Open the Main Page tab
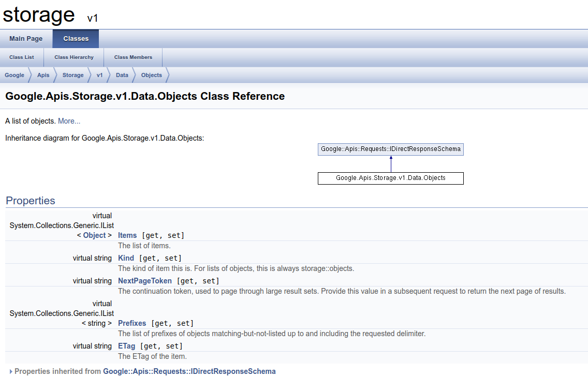Viewport: 588px width, 392px height. pos(25,38)
